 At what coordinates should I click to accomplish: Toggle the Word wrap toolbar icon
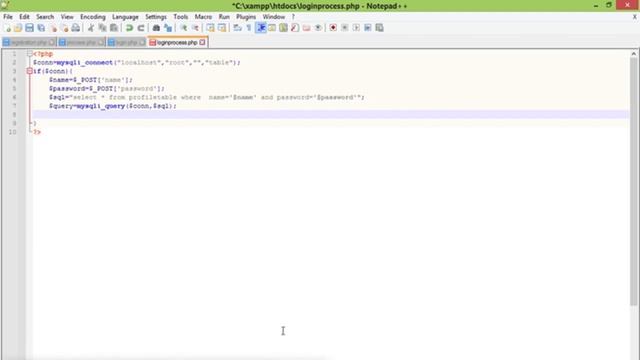[237, 28]
